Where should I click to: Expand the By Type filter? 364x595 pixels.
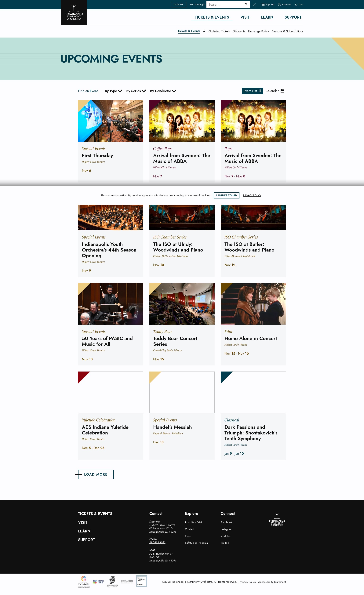coord(113,91)
